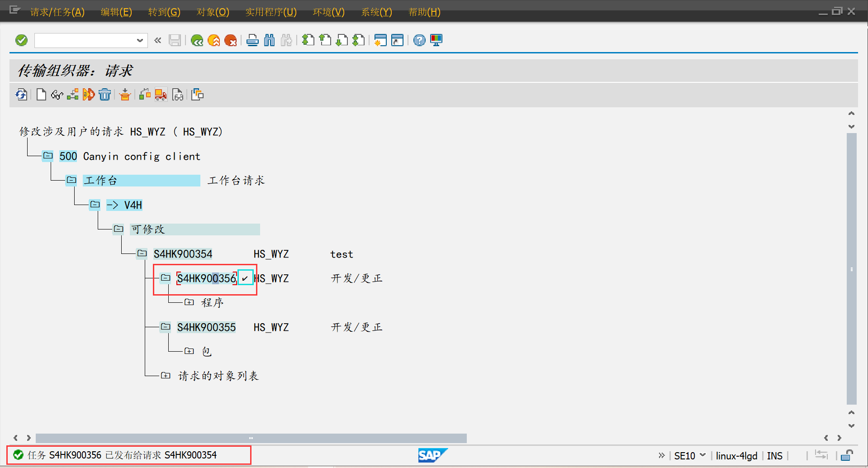Expand the 请求的对象列表 node
Image resolution: width=868 pixels, height=468 pixels.
(x=166, y=376)
